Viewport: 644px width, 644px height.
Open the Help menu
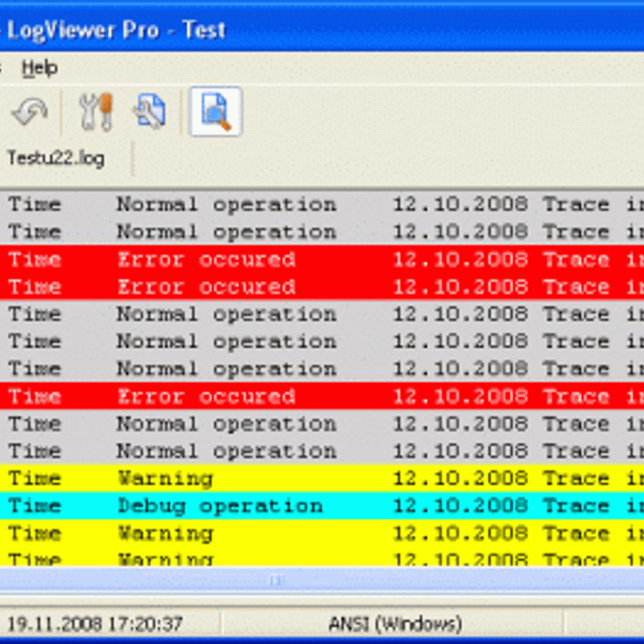click(39, 68)
